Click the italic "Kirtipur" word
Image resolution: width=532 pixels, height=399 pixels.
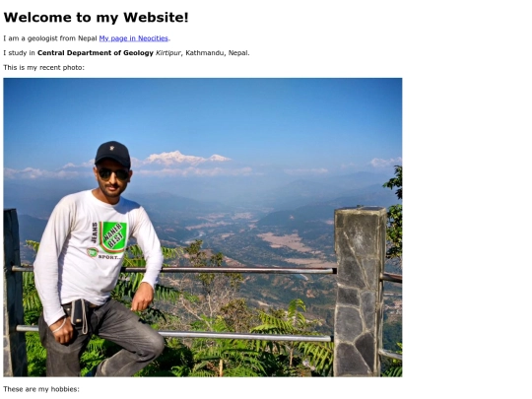click(x=167, y=53)
